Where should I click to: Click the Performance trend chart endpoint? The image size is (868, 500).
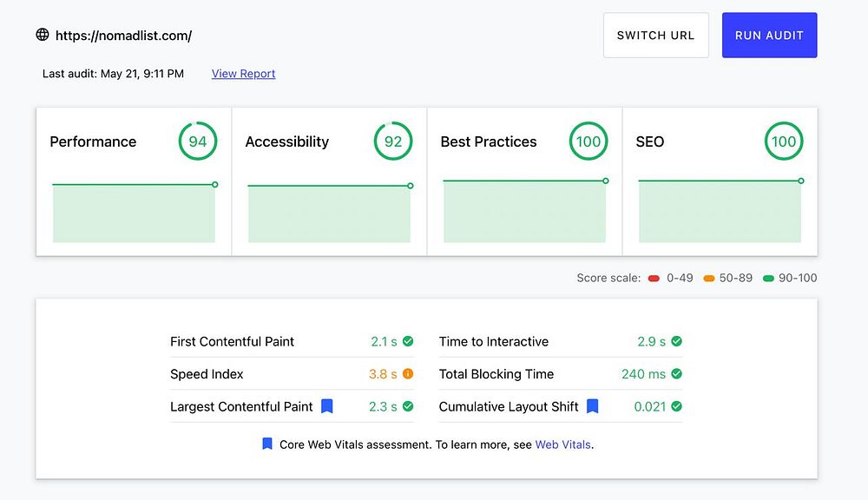214,184
